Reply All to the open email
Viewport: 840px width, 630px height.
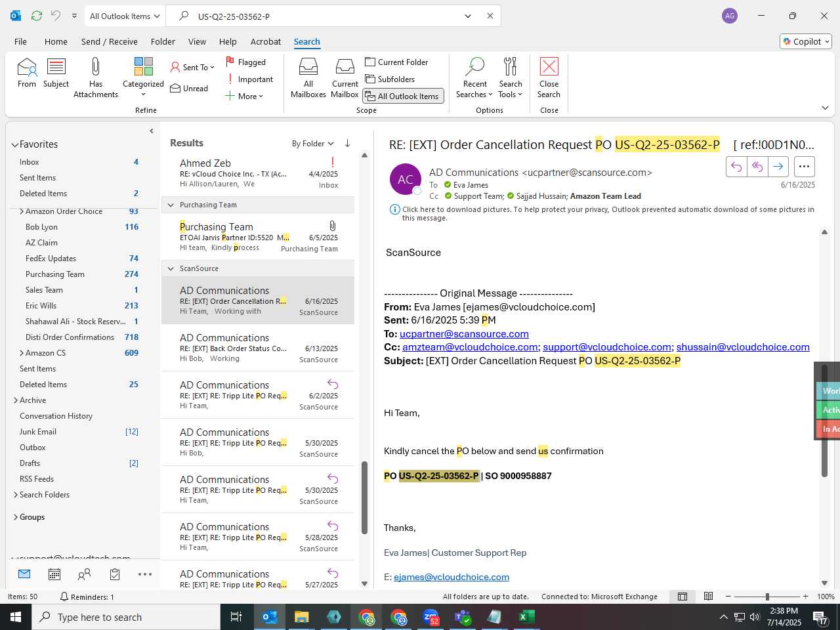[757, 167]
